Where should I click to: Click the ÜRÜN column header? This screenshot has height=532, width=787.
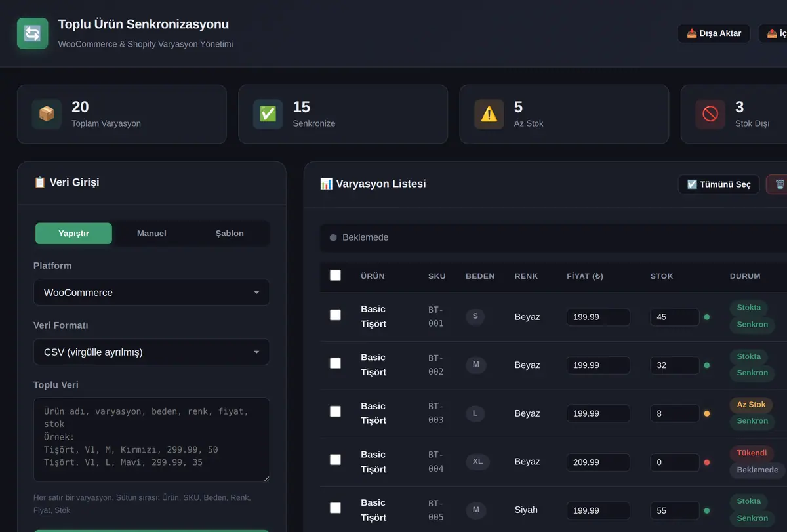(373, 276)
